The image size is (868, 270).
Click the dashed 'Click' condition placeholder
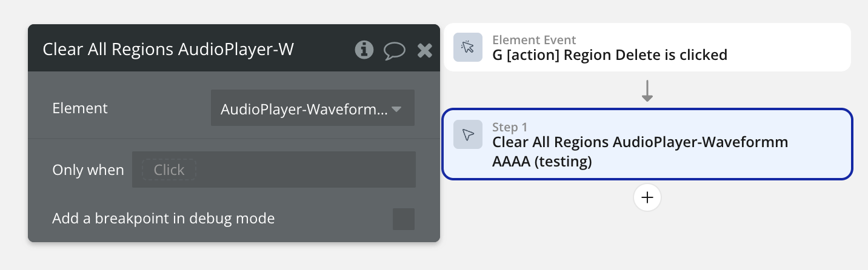[x=169, y=170]
